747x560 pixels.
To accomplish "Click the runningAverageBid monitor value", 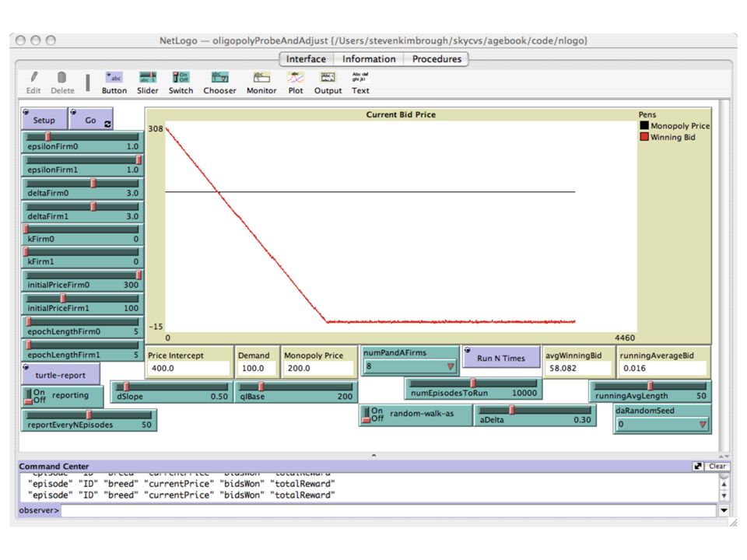I will [x=663, y=368].
